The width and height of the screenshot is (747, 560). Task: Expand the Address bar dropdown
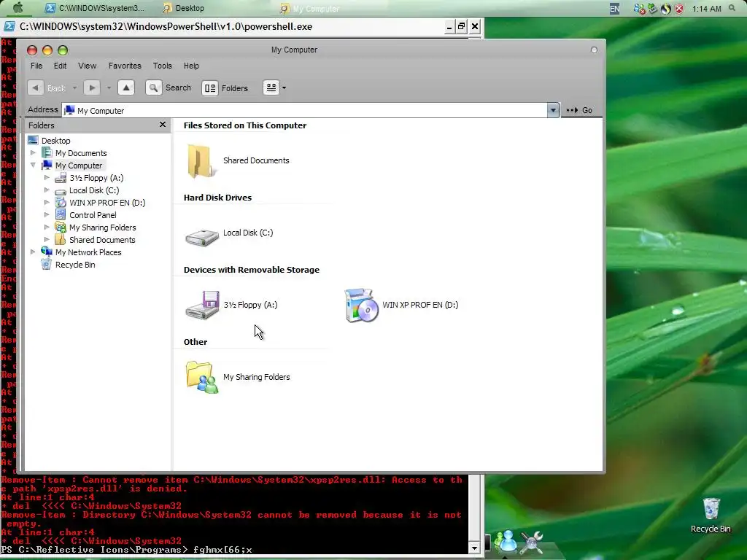coord(553,111)
